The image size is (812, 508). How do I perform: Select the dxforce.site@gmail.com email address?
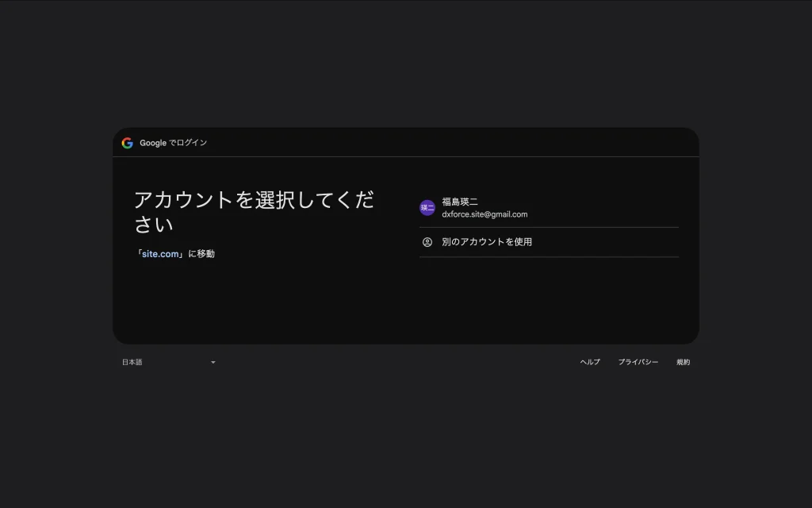(485, 214)
